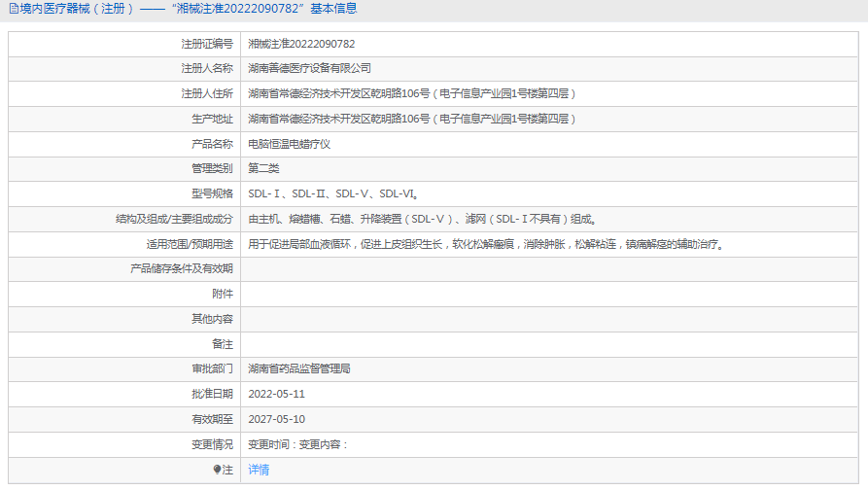
Task: Click the 其他内容 label
Action: [x=212, y=319]
